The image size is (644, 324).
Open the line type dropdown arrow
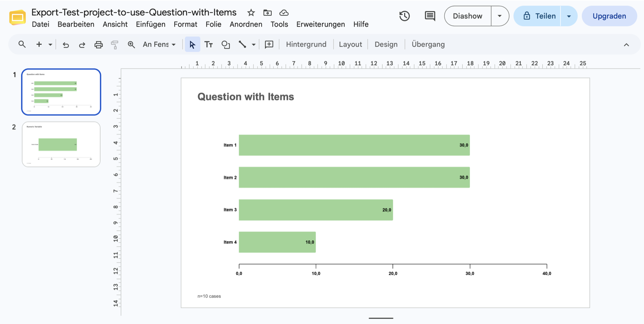click(x=254, y=45)
